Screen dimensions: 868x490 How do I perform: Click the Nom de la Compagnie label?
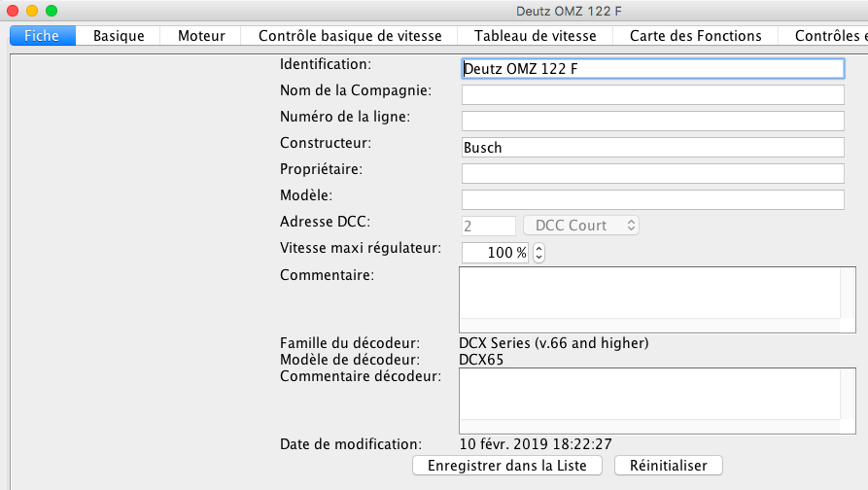point(356,90)
